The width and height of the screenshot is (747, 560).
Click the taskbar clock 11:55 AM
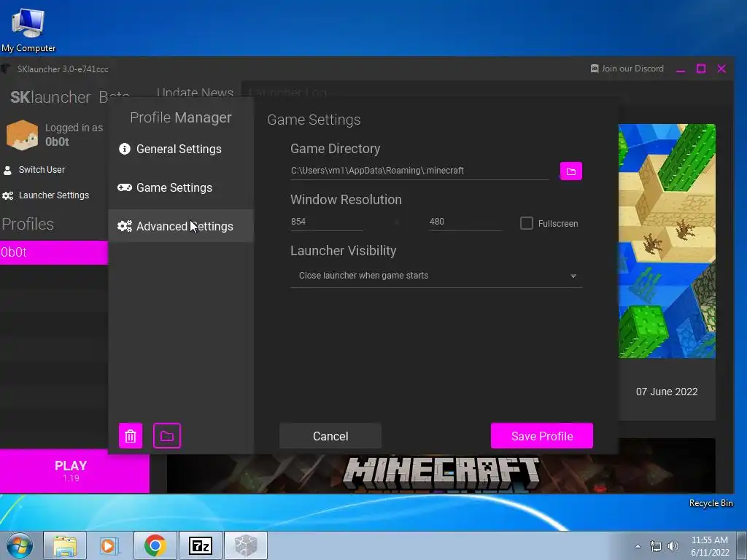710,546
